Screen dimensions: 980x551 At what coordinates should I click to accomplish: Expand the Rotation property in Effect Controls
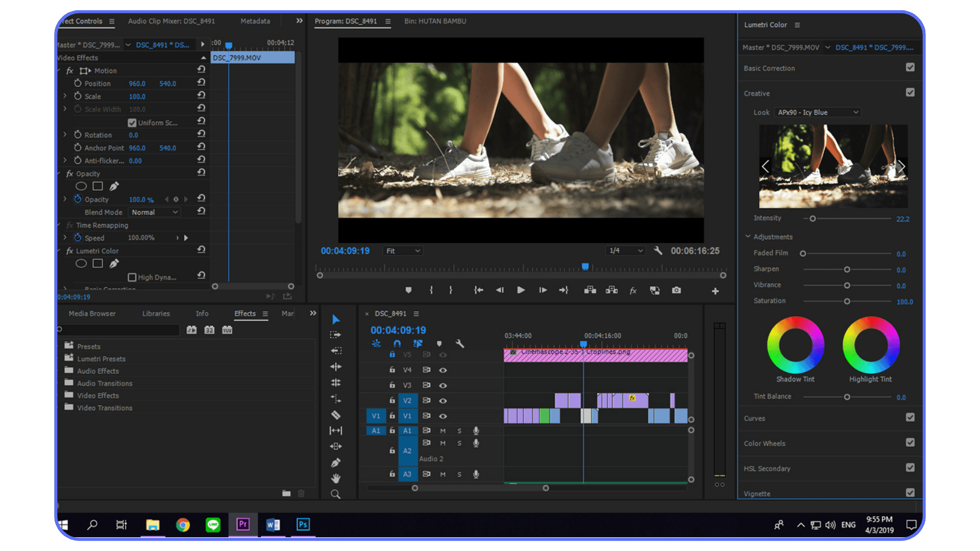pos(65,134)
